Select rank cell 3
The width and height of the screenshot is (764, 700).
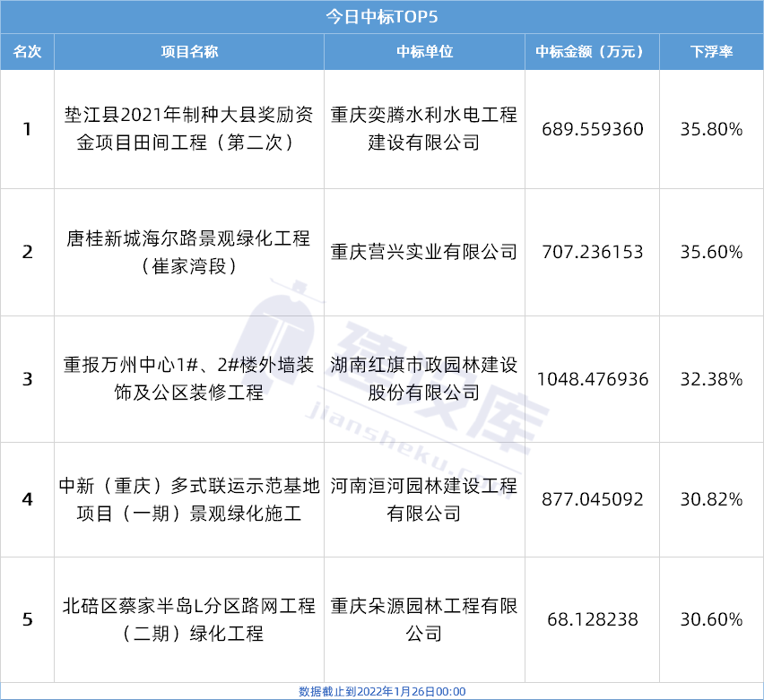click(27, 379)
